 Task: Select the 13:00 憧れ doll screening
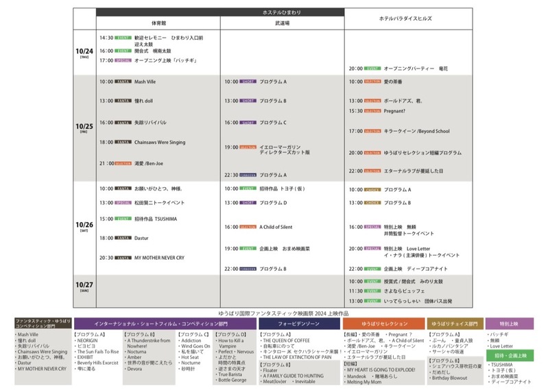coord(126,101)
